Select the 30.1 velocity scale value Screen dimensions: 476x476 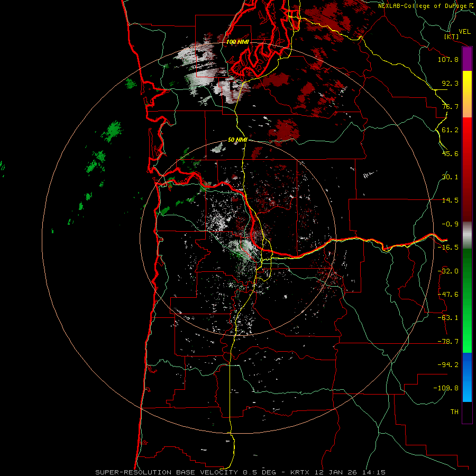pyautogui.click(x=450, y=177)
